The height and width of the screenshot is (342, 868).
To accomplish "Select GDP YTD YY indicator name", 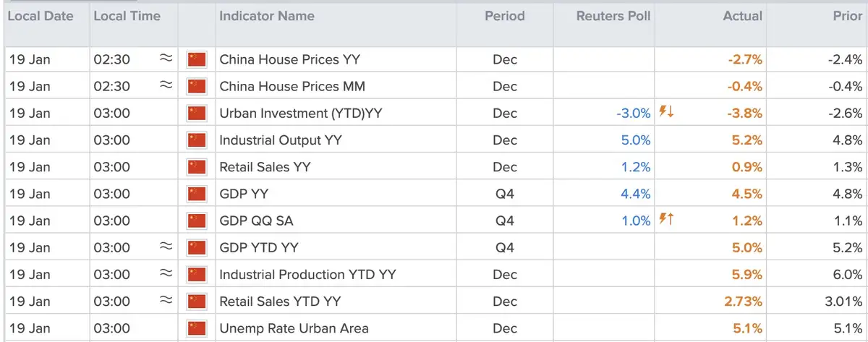I will [x=259, y=247].
